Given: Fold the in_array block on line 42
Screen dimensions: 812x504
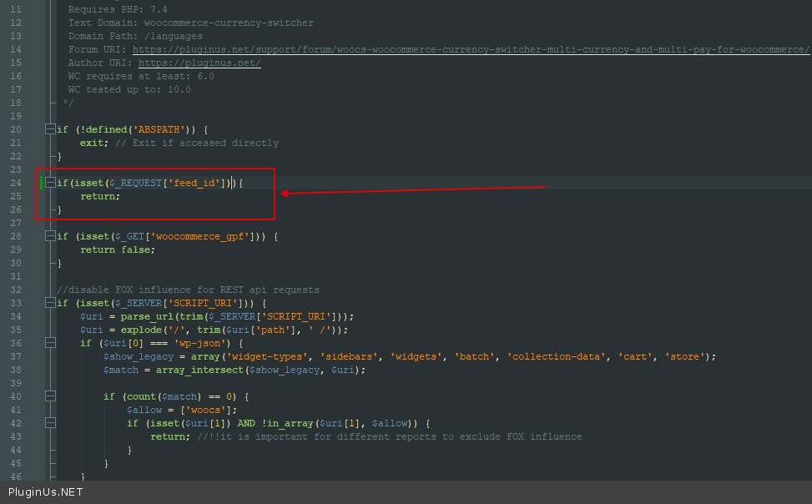Looking at the screenshot, I should pos(51,423).
